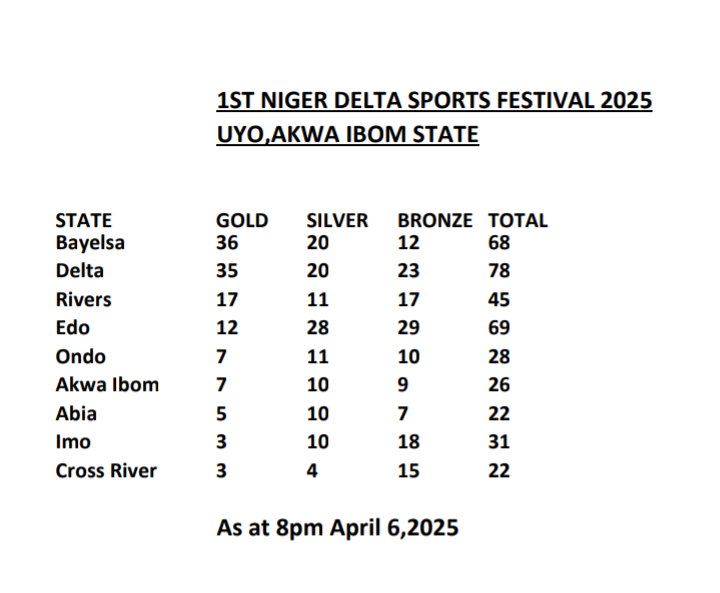Select the Abia row label
The height and width of the screenshot is (593, 720).
[75, 414]
